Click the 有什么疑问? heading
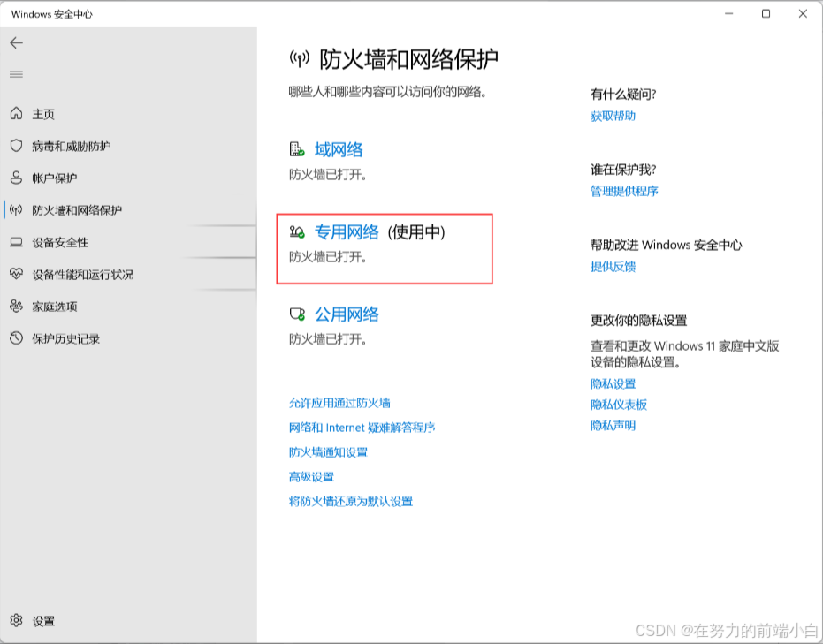 coord(623,95)
